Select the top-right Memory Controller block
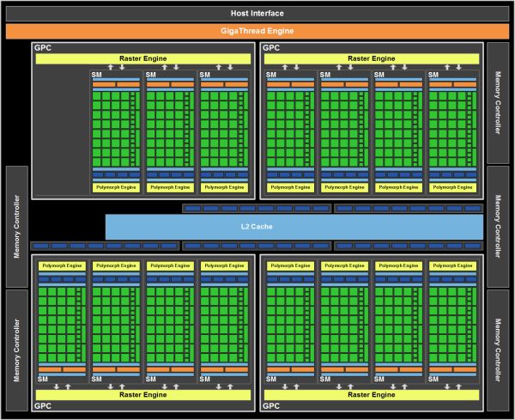Screen dimensions: 515x420 click(498, 103)
